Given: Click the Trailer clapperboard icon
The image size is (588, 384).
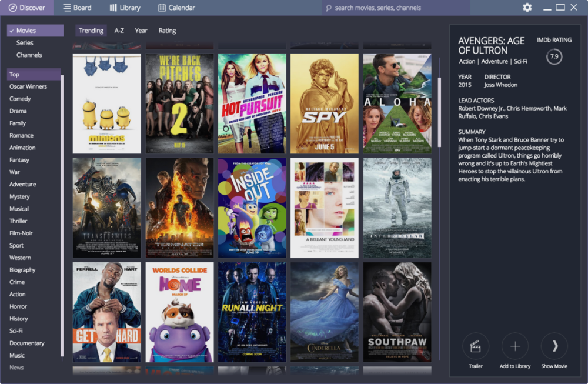Looking at the screenshot, I should click(x=476, y=346).
